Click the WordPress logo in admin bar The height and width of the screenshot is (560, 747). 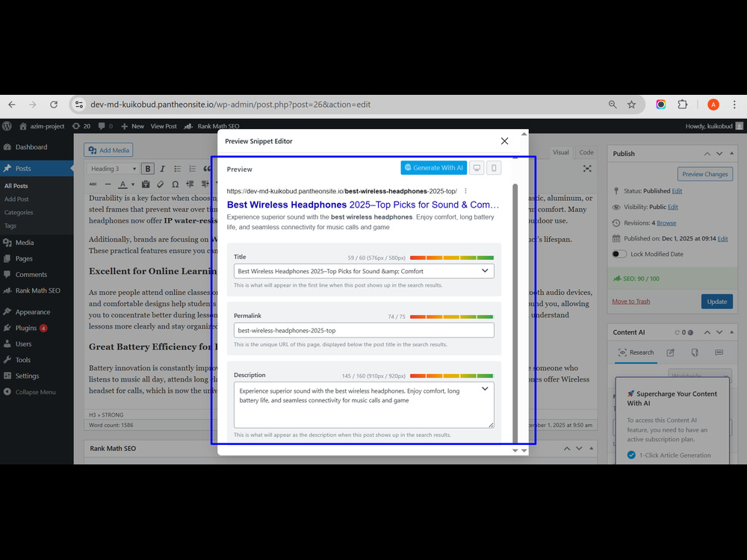coord(7,126)
